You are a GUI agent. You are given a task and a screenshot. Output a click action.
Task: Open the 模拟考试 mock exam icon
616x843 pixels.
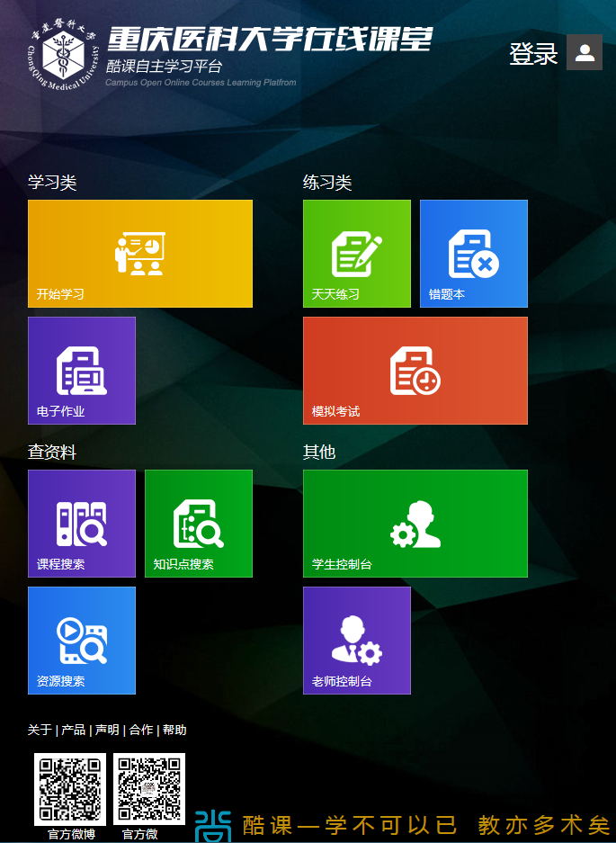pyautogui.click(x=415, y=371)
